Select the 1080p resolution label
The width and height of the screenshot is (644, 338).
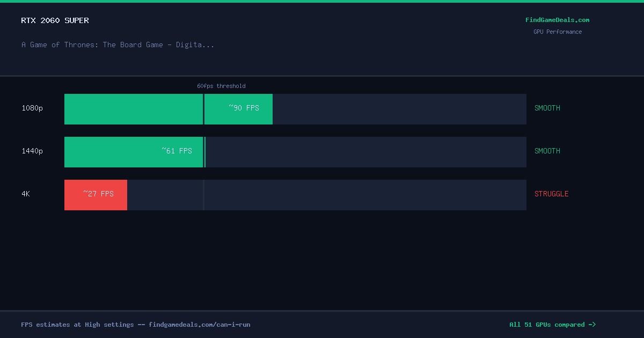pyautogui.click(x=32, y=108)
